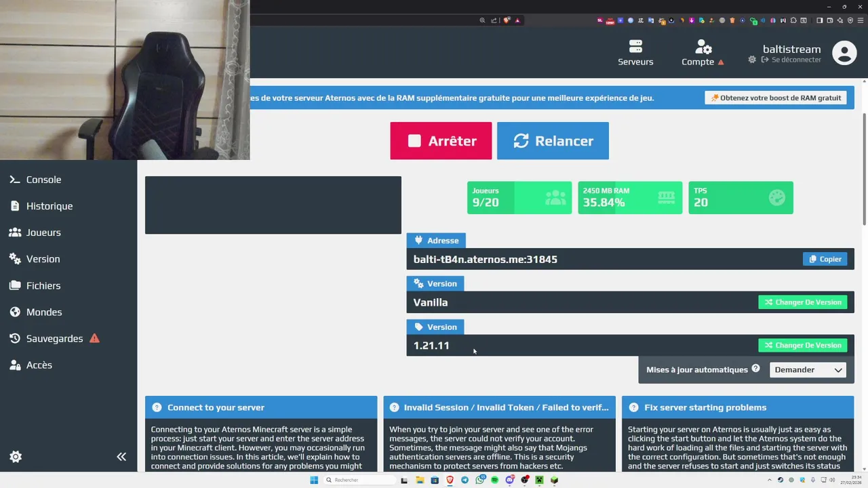Open the browser extensions puzzle icon
868x488 pixels.
coord(793,20)
